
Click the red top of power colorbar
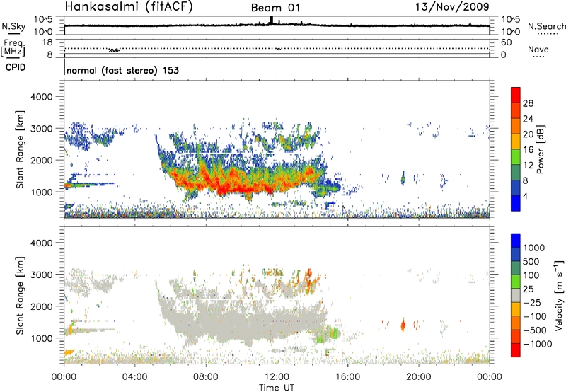(x=516, y=95)
